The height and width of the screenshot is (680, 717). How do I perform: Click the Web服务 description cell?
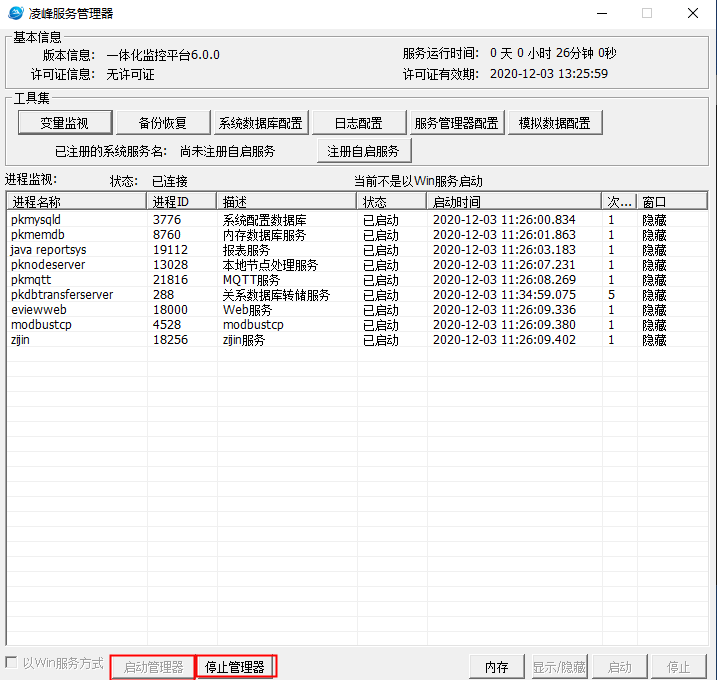coord(247,311)
